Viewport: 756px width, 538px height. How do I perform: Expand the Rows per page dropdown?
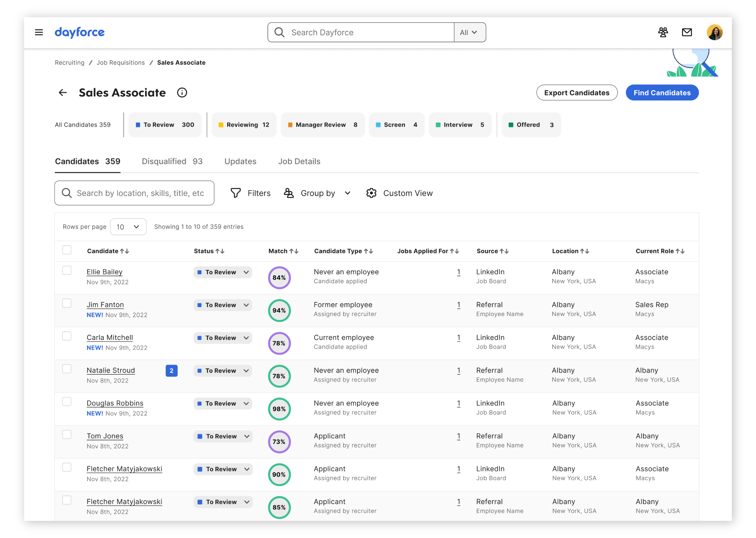tap(128, 227)
